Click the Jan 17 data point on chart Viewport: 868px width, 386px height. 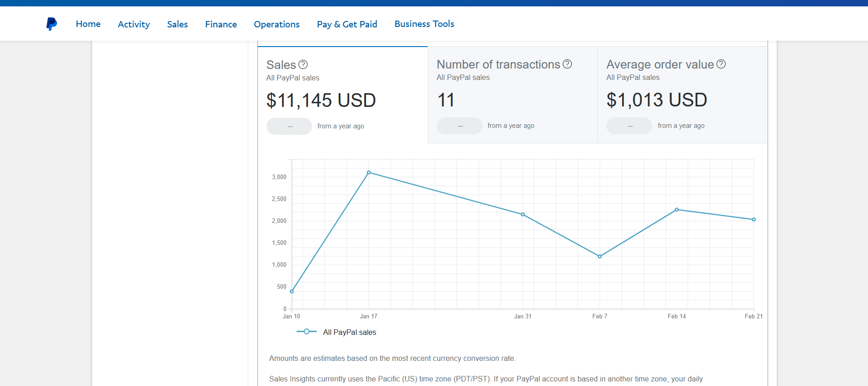click(x=369, y=173)
